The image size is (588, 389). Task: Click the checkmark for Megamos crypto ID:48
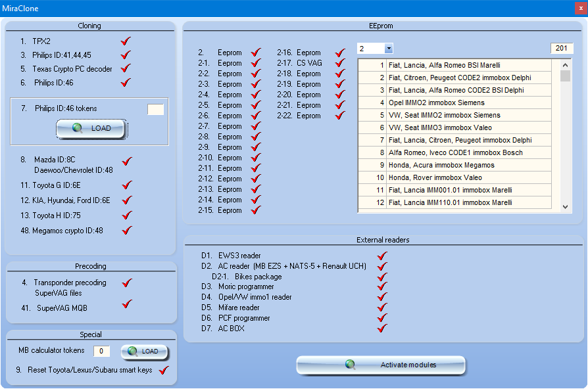coord(128,230)
